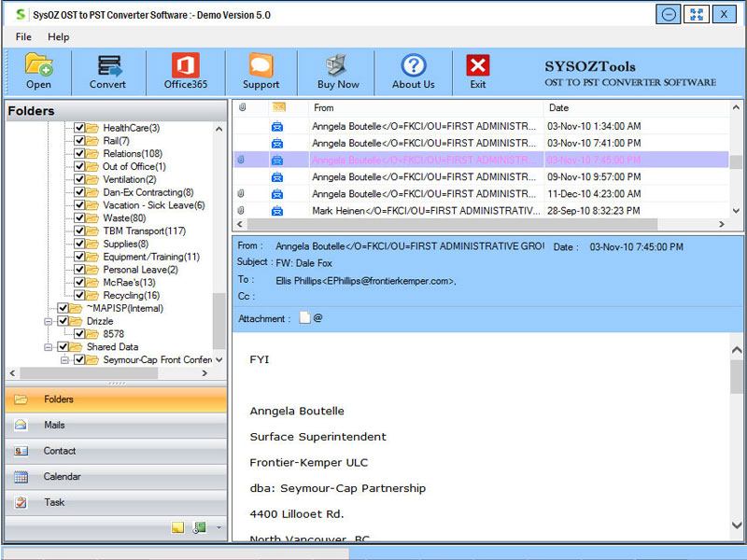747x560 pixels.
Task: Click the Task clipboard icon in the navigation pane
Action: click(x=21, y=502)
